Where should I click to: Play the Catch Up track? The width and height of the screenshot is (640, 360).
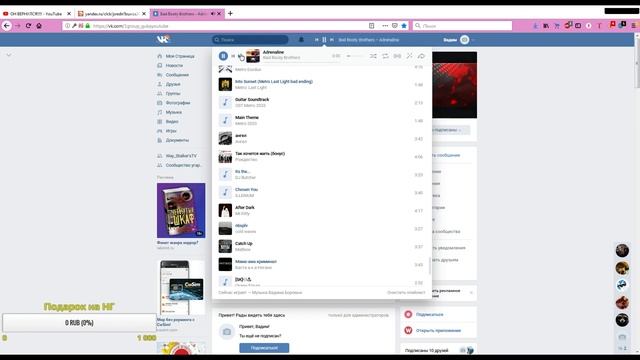322,247
